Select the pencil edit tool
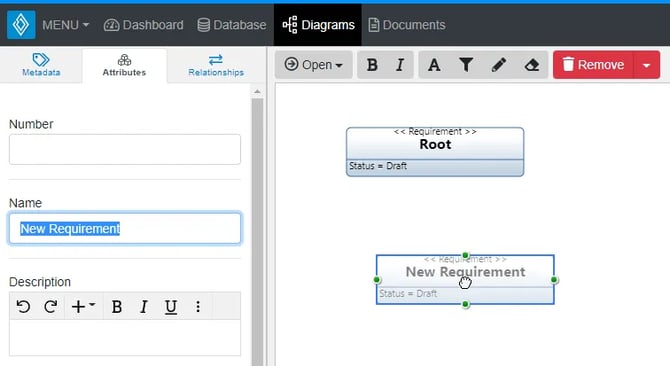The width and height of the screenshot is (670, 366). click(499, 65)
